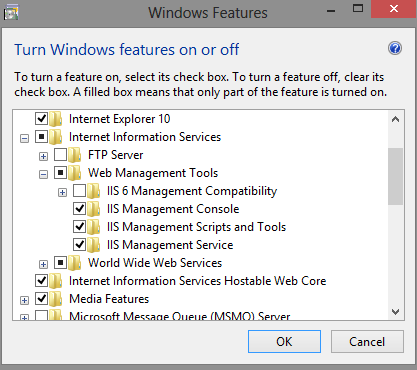Select the IIS 6 Management Compatibility label
This screenshot has height=370, width=417.
(192, 191)
